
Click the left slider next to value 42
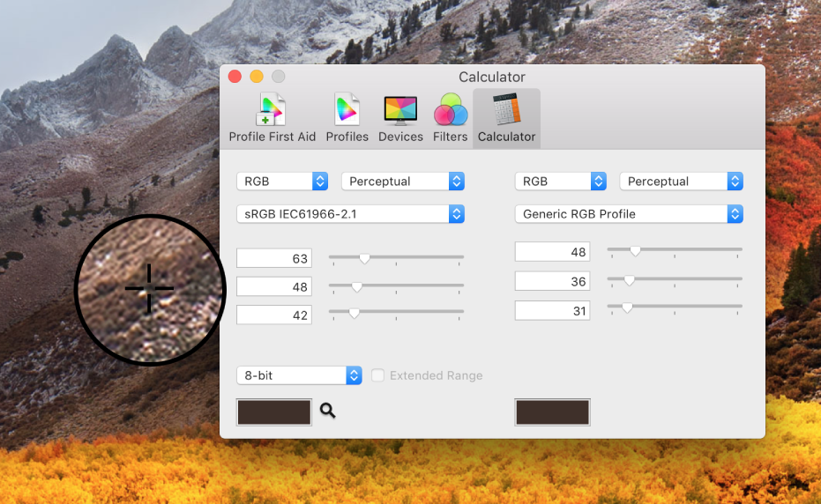[396, 313]
